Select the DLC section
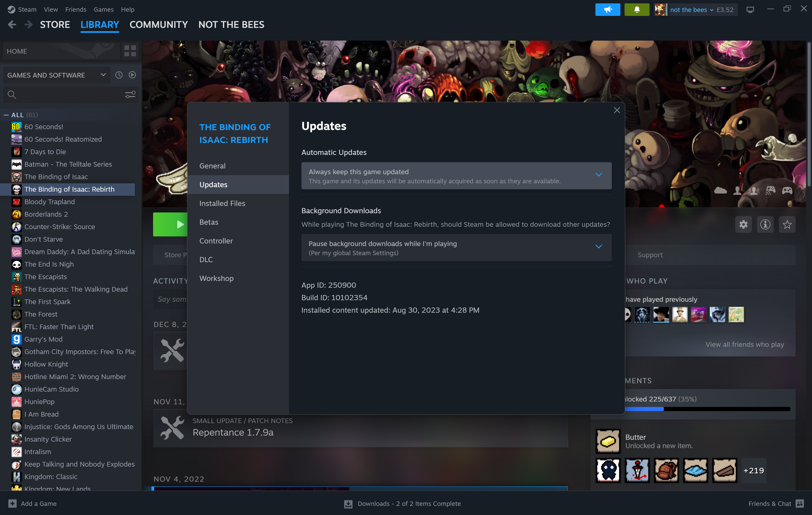 (238, 260)
